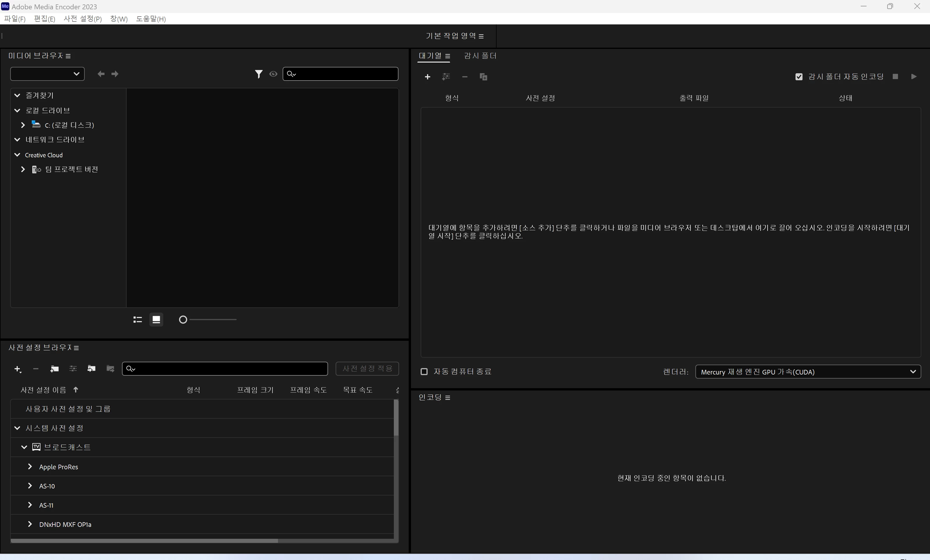Image resolution: width=930 pixels, height=560 pixels.
Task: Click create new preset plus icon
Action: tap(17, 369)
